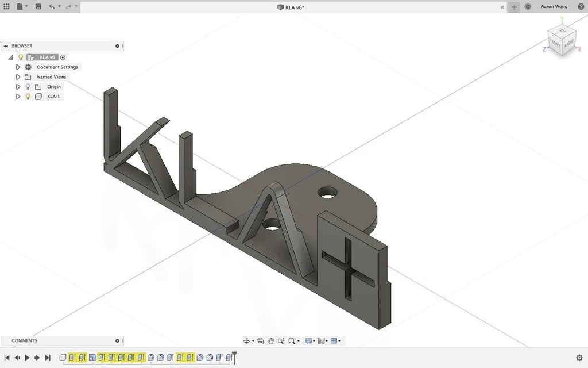Redo the last undone action

[68, 6]
